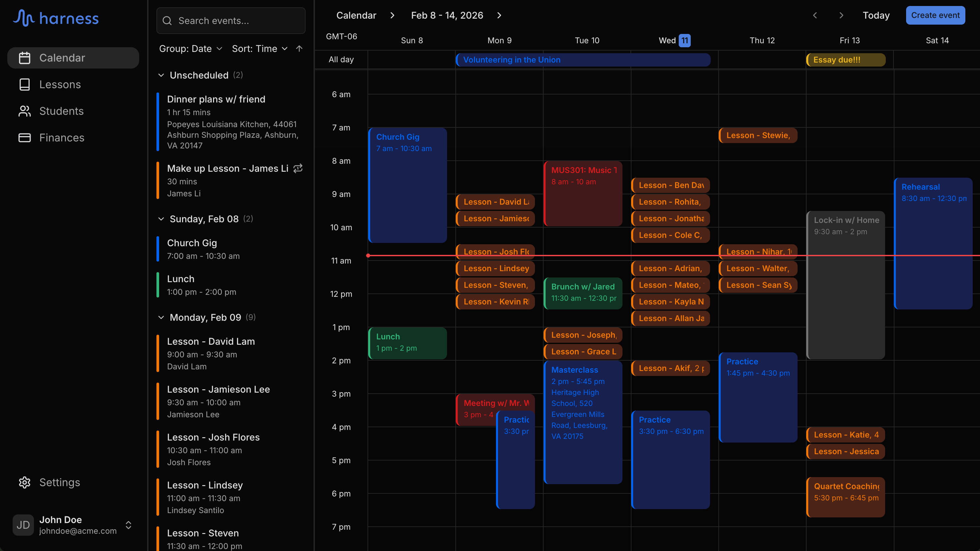Open the Lessons page
The width and height of the screenshot is (980, 551).
pos(60,85)
